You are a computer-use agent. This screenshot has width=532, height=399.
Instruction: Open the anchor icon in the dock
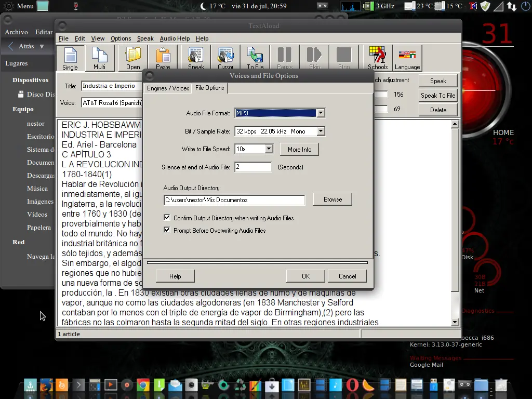(30, 385)
